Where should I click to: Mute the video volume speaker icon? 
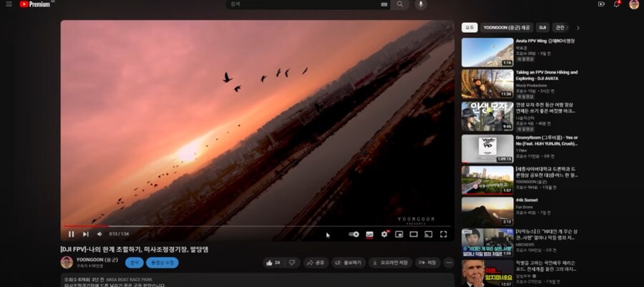click(99, 234)
